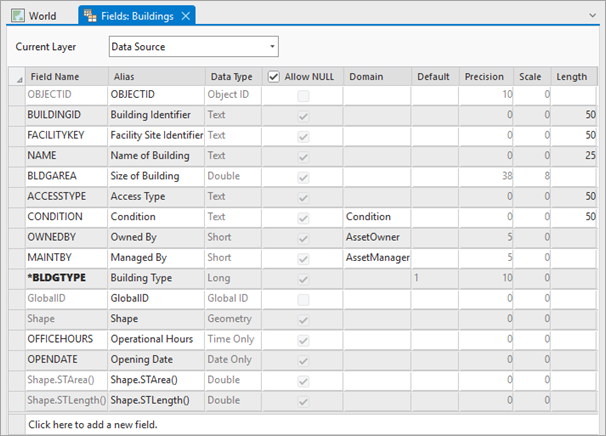This screenshot has height=436, width=606.
Task: Switch to the World map tab
Action: click(41, 16)
